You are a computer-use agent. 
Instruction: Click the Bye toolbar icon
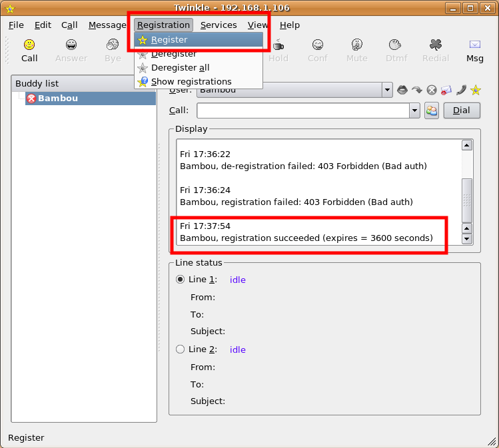[x=113, y=45]
